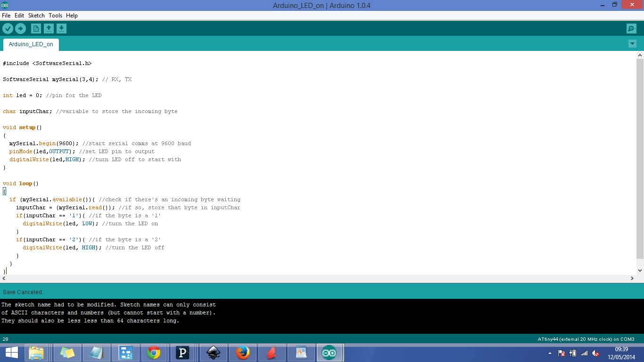Open Inkscape from the taskbar
Screen dimensions: 644x362
pos(214,353)
